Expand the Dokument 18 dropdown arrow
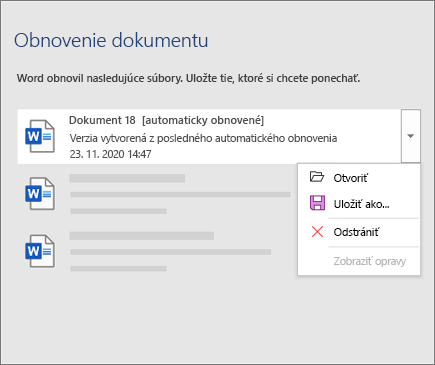The image size is (435, 365). (411, 136)
